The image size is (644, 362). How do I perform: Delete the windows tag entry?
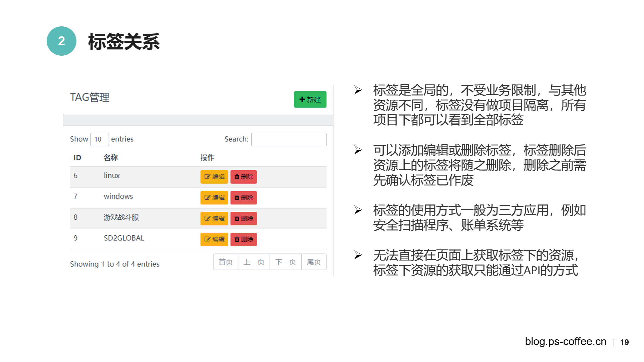[244, 198]
